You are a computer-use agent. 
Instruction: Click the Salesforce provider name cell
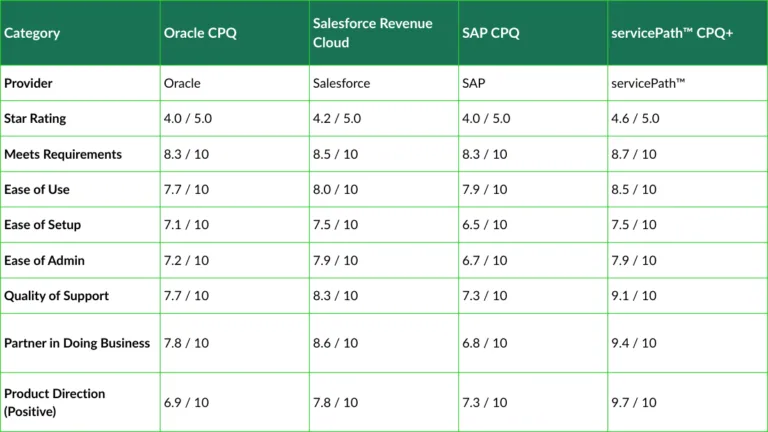coord(341,83)
